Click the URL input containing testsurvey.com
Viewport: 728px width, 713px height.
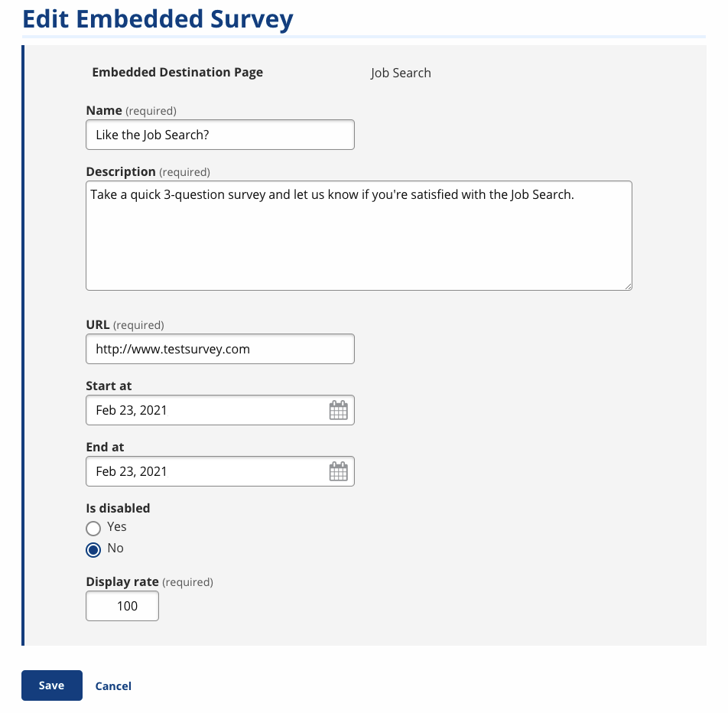pyautogui.click(x=219, y=348)
